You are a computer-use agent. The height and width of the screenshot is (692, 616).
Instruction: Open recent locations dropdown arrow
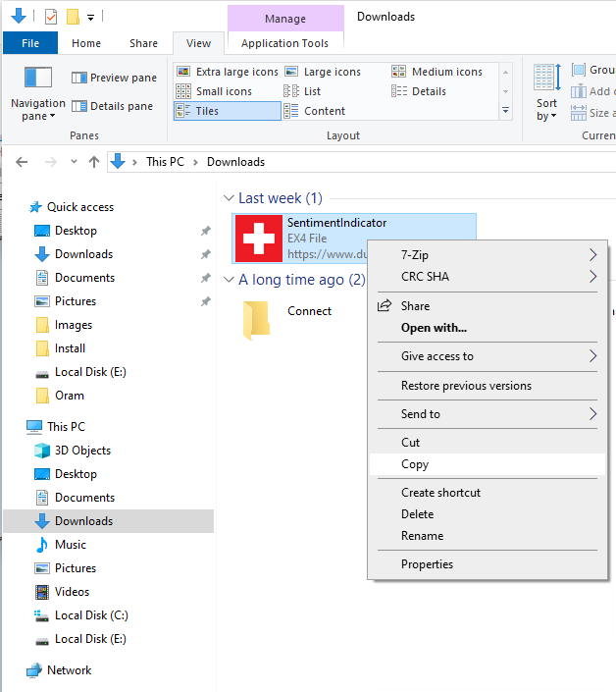point(74,162)
